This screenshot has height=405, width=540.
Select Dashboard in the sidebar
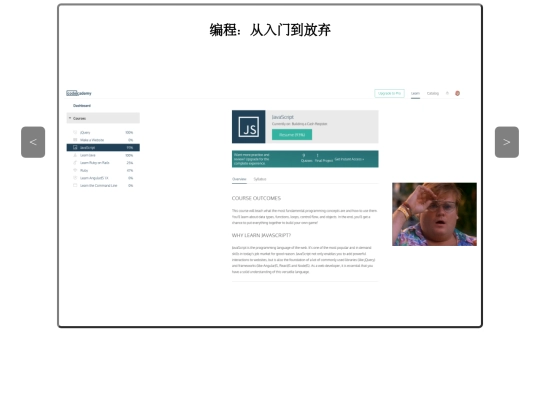click(x=82, y=106)
